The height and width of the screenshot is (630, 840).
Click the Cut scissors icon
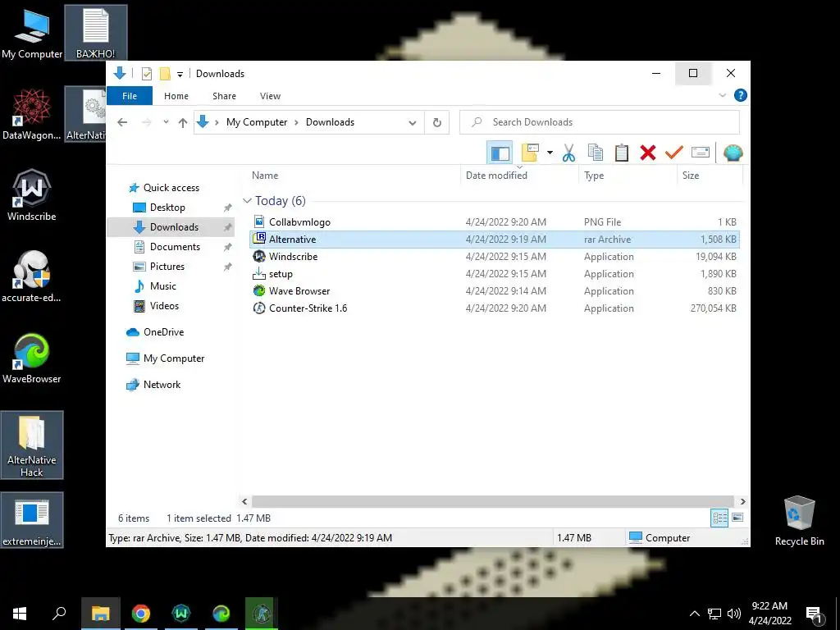click(568, 153)
